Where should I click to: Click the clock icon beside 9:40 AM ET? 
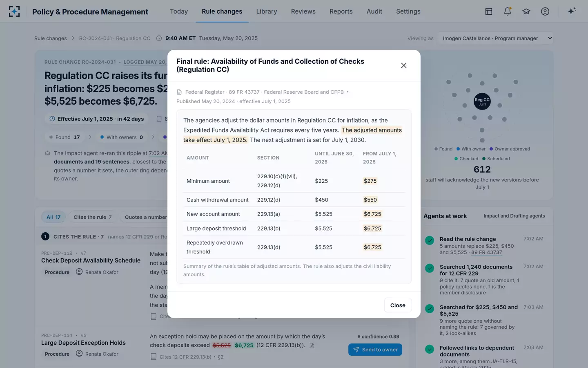[x=159, y=38]
